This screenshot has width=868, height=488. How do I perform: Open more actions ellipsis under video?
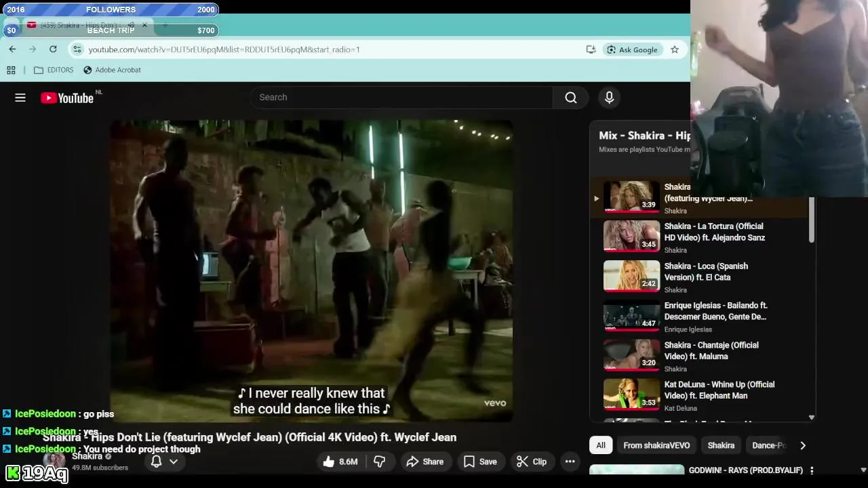[x=570, y=462]
